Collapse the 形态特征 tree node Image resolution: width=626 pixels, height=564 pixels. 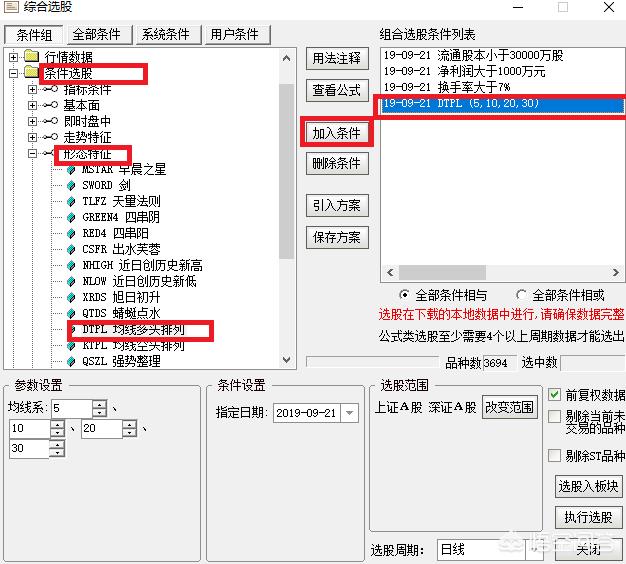(33, 153)
